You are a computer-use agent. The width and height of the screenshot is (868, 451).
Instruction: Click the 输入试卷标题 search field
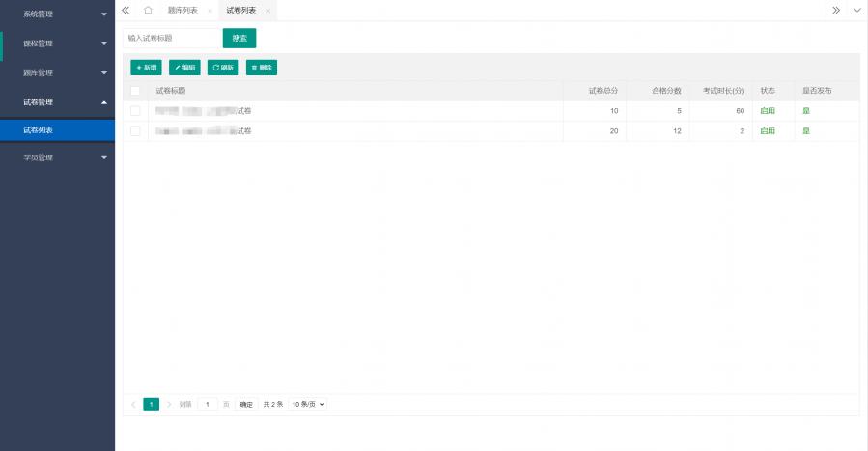point(172,38)
